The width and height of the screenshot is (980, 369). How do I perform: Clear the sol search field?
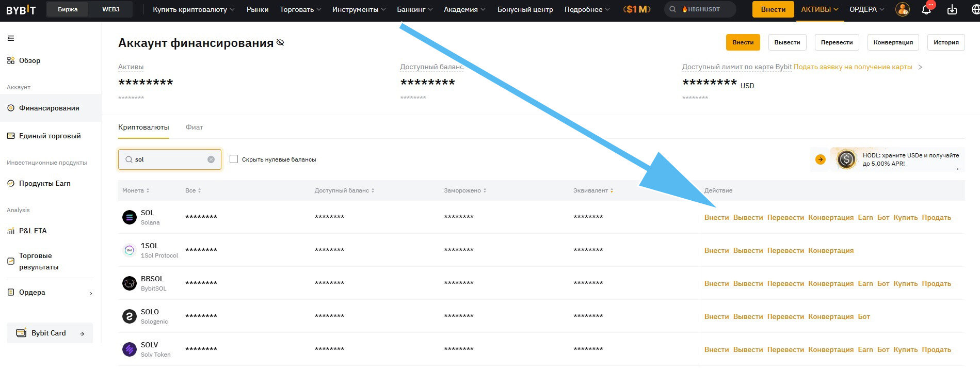click(211, 159)
